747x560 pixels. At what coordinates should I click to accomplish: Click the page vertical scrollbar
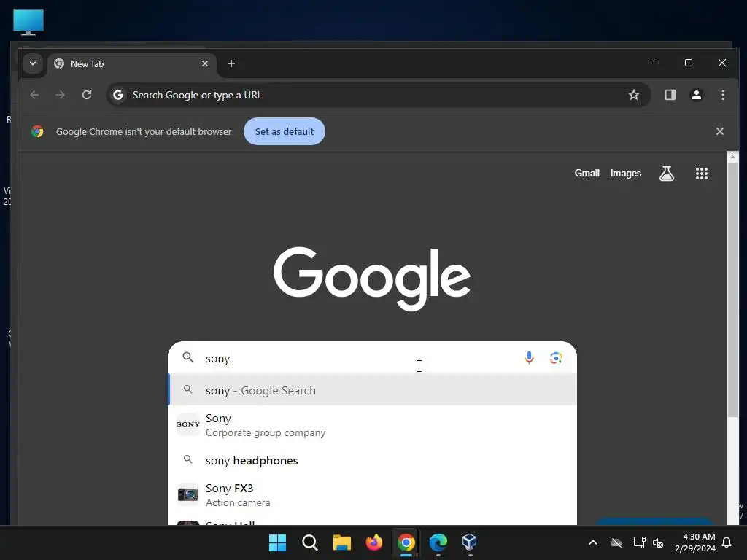(x=732, y=290)
